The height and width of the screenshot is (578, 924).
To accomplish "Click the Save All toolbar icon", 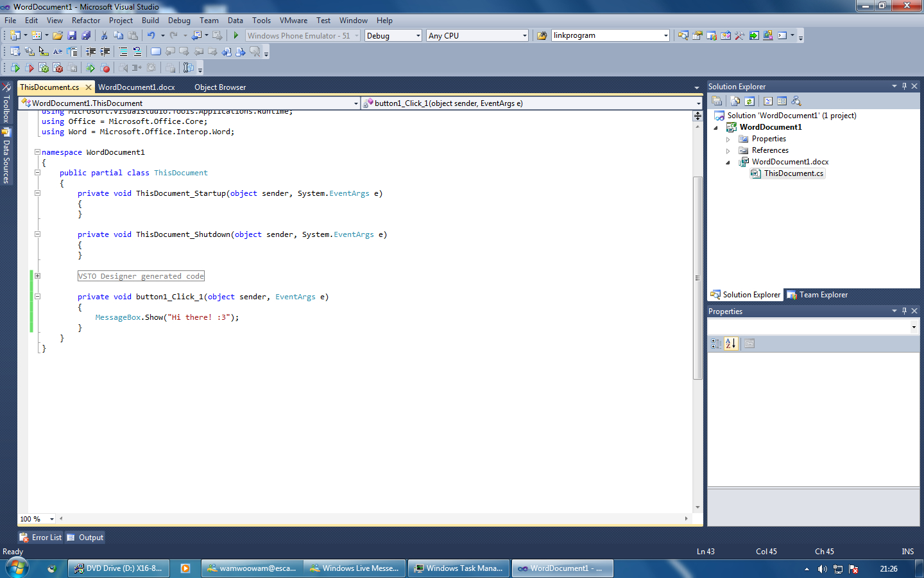I will pos(86,36).
